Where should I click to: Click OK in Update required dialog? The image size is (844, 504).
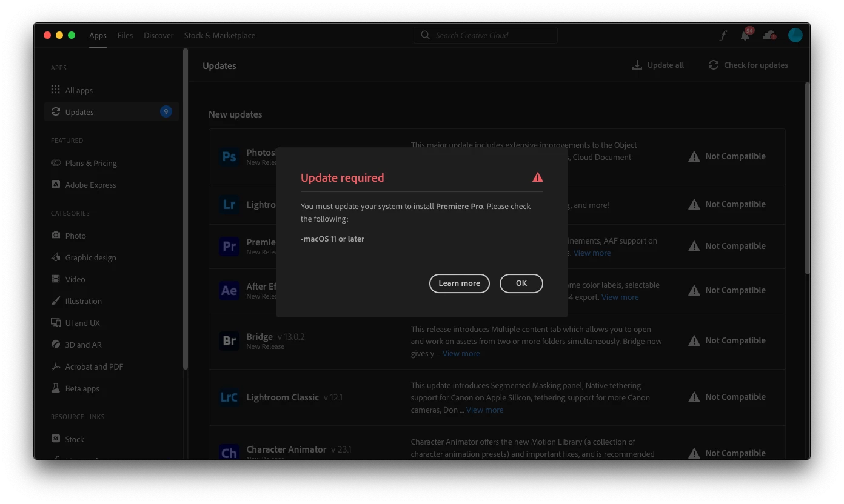pyautogui.click(x=521, y=283)
